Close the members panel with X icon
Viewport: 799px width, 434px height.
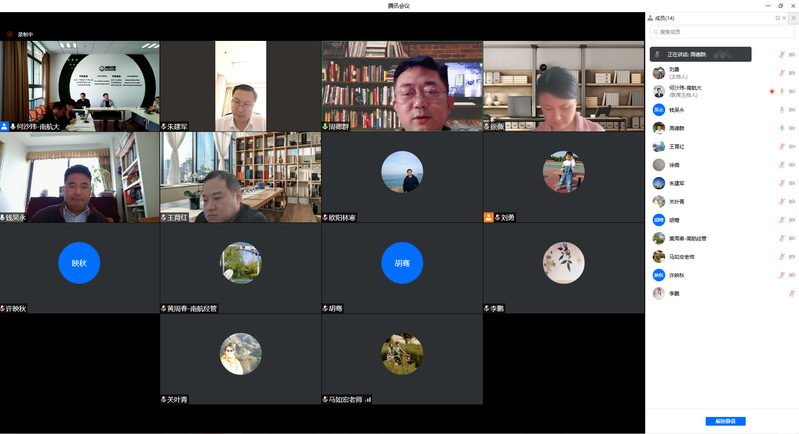784,18
